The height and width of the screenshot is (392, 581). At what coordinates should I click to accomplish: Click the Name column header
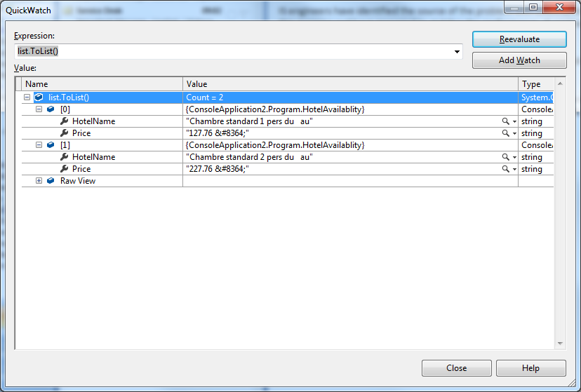click(x=102, y=84)
